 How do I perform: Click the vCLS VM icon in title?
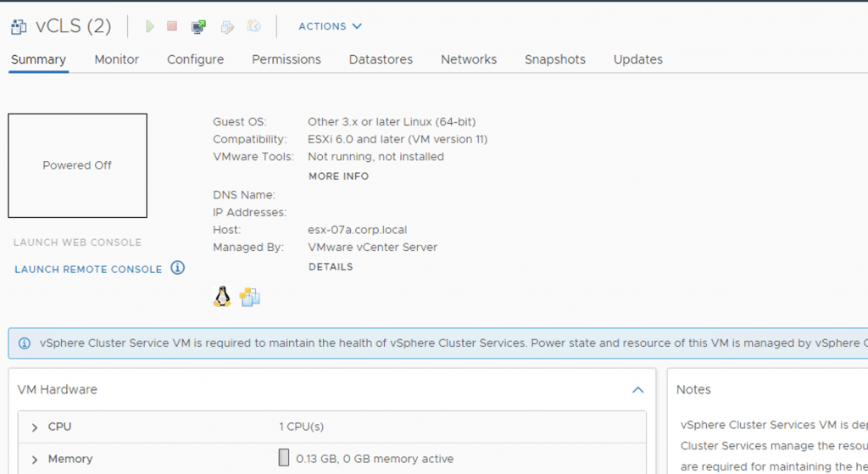[x=18, y=26]
